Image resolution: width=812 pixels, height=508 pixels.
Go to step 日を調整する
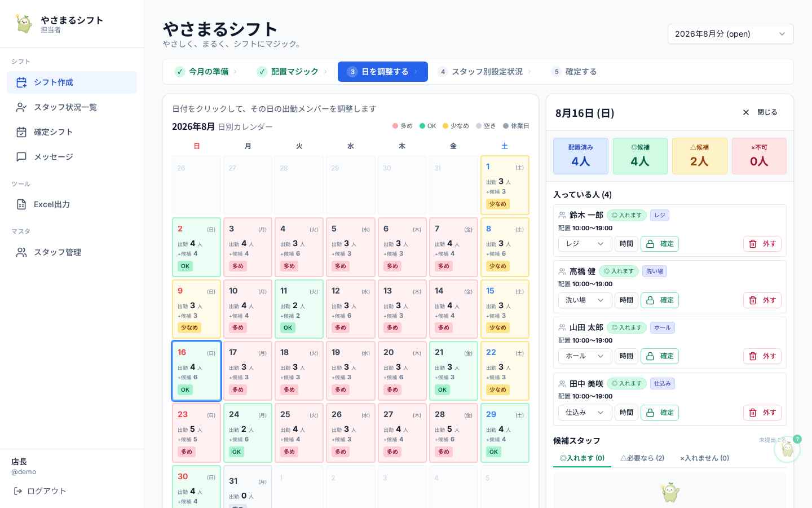[x=383, y=72]
